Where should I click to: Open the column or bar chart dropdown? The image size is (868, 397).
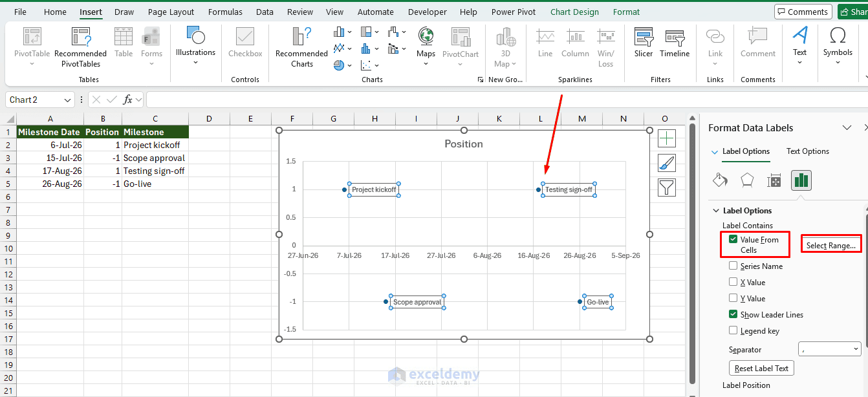click(343, 32)
